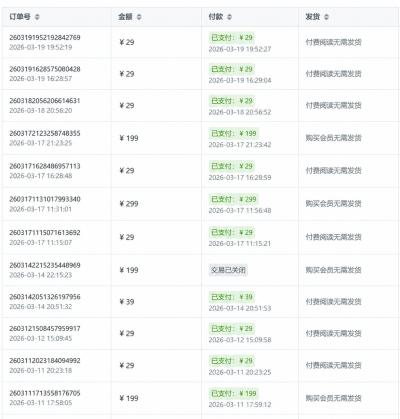Select order number 2603182056206614631
The height and width of the screenshot is (419, 400).
pos(45,101)
